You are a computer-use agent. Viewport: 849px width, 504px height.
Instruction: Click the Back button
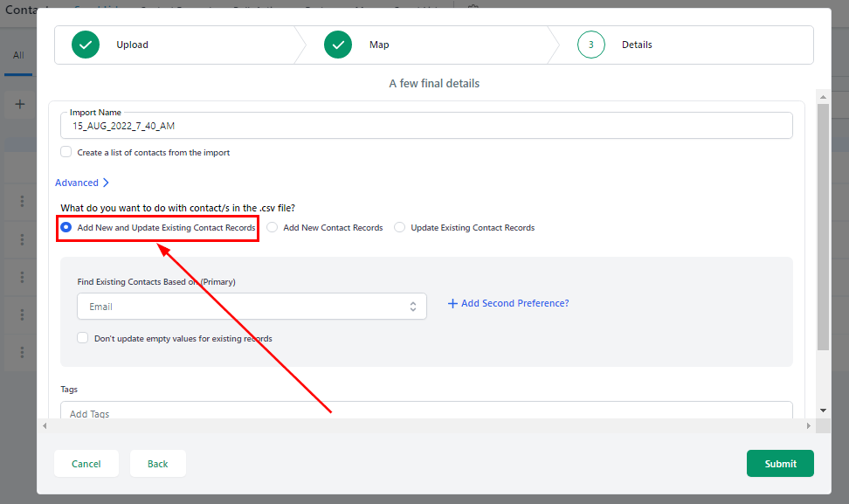tap(158, 464)
